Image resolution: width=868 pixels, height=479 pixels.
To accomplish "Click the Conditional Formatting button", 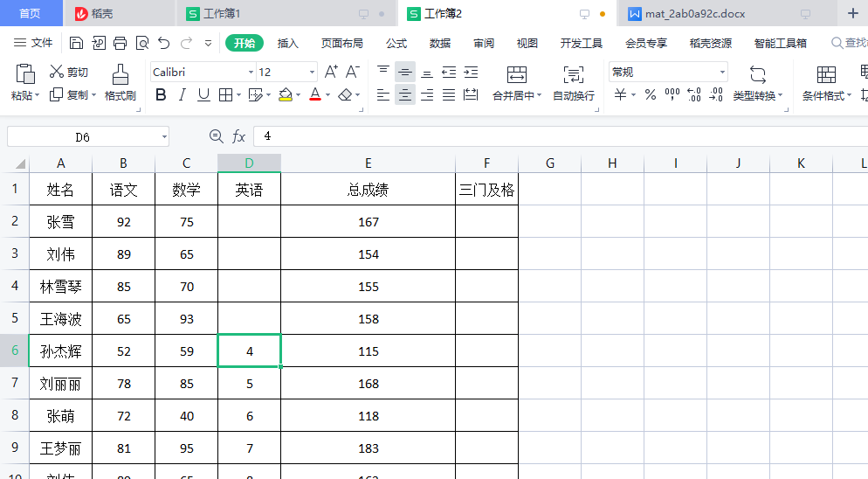I will point(826,83).
